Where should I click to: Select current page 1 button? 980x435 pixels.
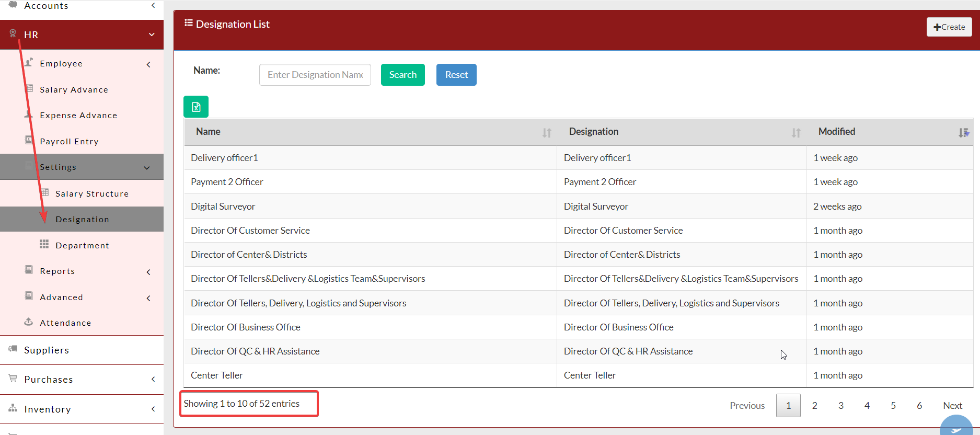point(788,405)
